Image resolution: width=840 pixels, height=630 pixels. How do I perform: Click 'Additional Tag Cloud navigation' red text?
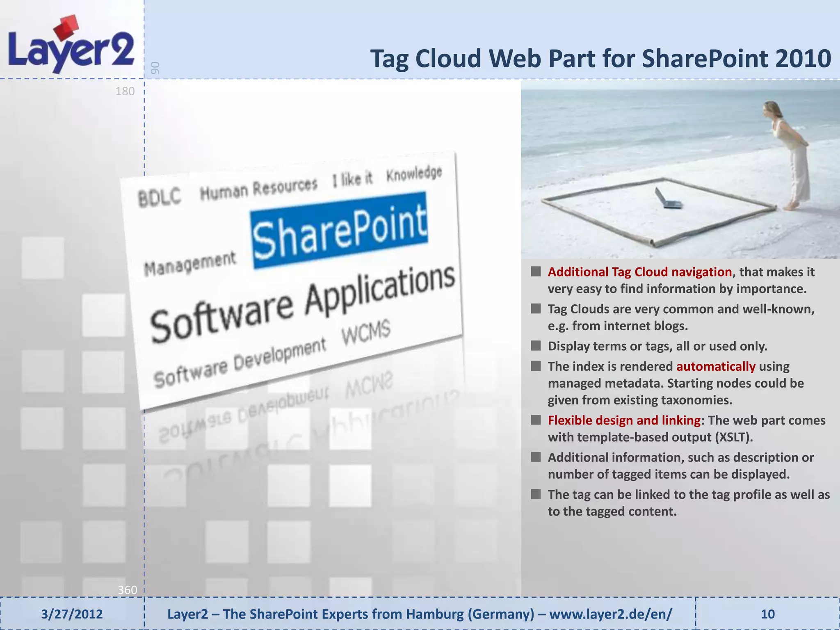[x=640, y=272]
